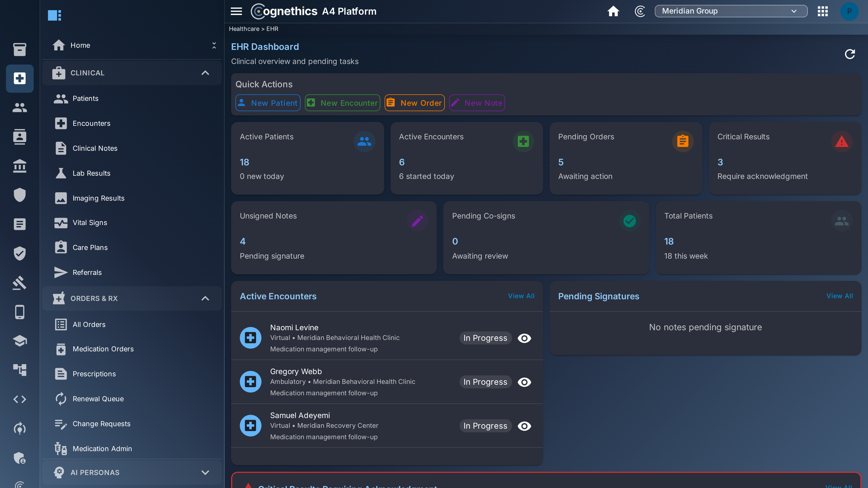The height and width of the screenshot is (488, 868).
Task: Click the Active Patients people icon
Action: pos(364,141)
